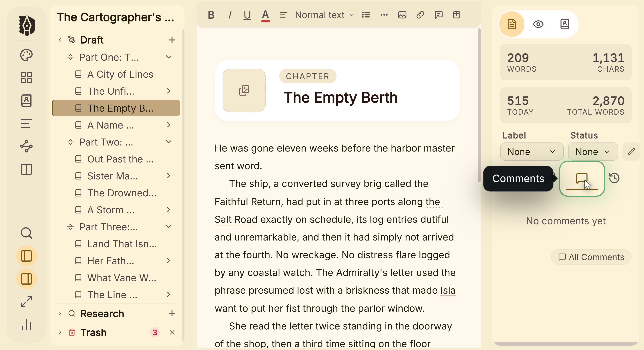Click The Cartographer's project title
This screenshot has width=644, height=350.
pos(115,17)
